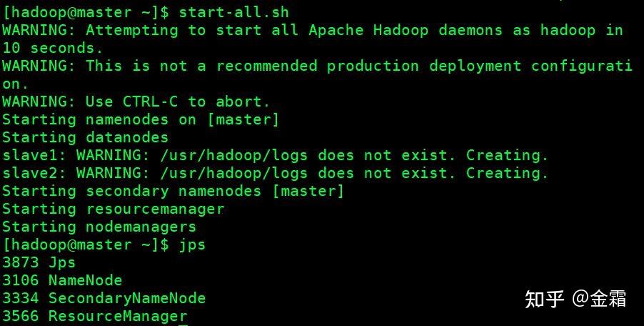Click the "3873 Jps" process entry
The image size is (644, 326).
pyautogui.click(x=39, y=262)
